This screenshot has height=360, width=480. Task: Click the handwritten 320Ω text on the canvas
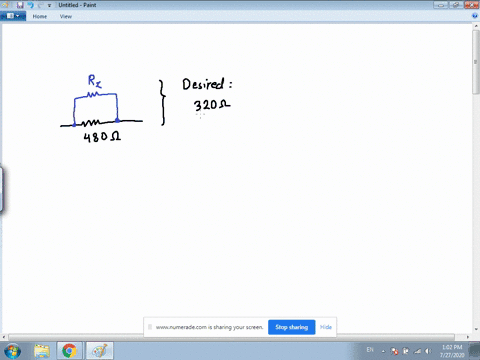coord(212,105)
